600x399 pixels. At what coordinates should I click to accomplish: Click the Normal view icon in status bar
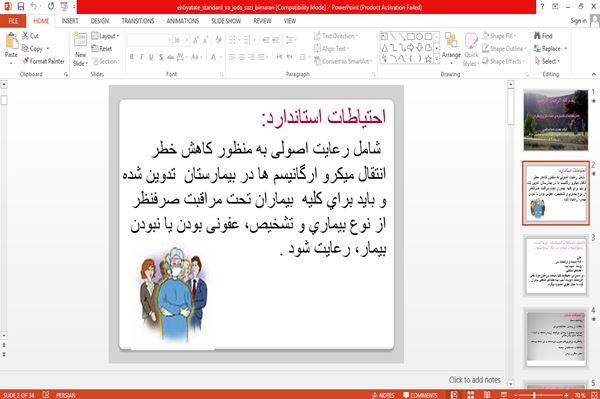pyautogui.click(x=454, y=395)
